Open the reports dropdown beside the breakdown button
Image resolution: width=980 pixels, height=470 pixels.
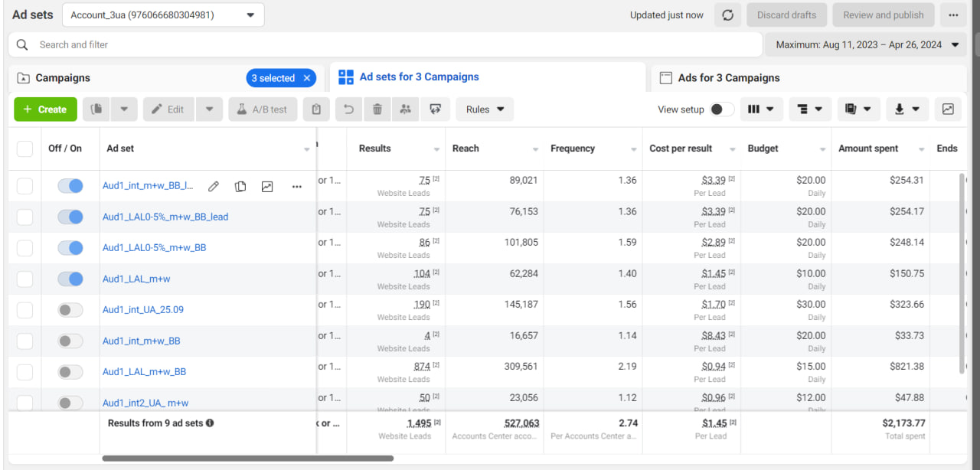858,109
